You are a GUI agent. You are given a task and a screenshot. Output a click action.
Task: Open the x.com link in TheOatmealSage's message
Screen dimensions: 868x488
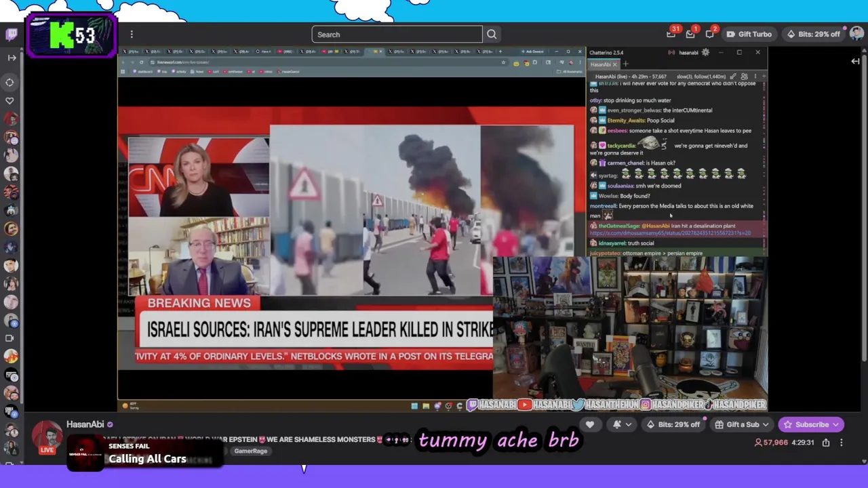tap(670, 233)
